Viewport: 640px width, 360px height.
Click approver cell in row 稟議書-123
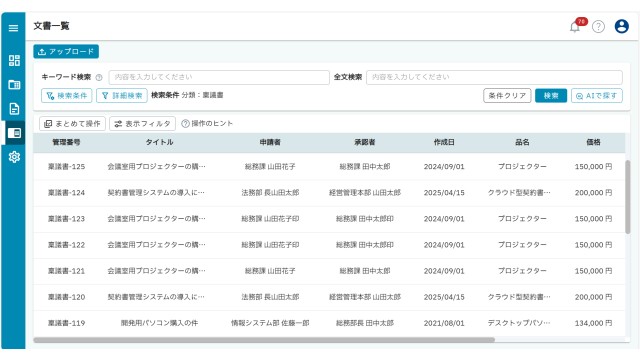coord(364,219)
